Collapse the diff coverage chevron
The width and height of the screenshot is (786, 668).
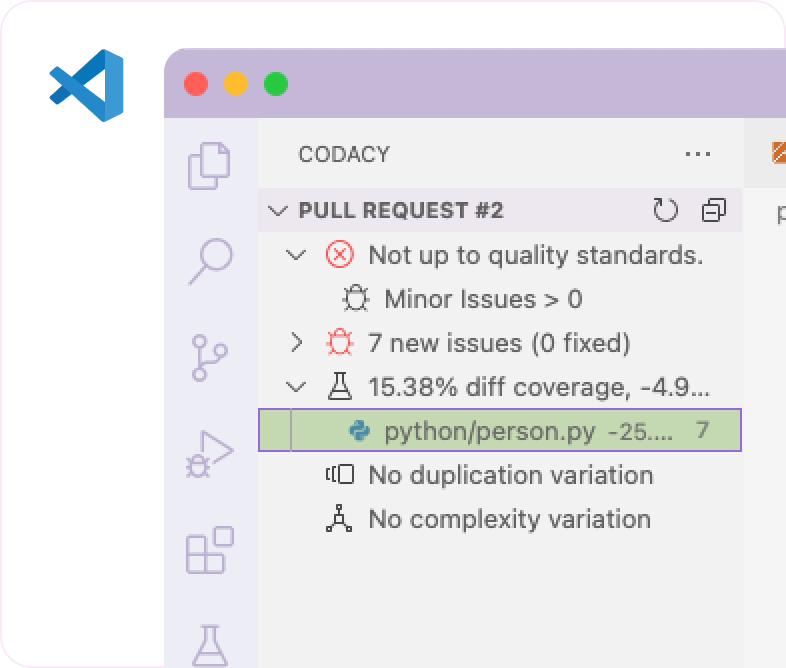296,387
